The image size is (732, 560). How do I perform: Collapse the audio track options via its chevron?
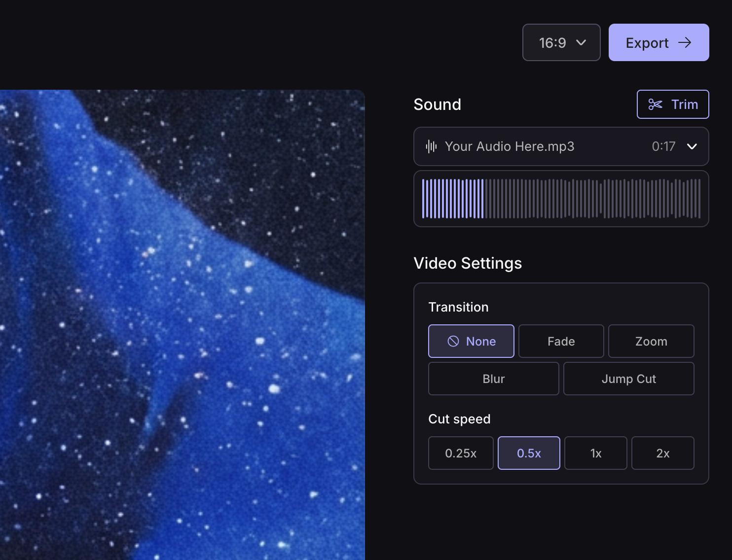click(692, 146)
